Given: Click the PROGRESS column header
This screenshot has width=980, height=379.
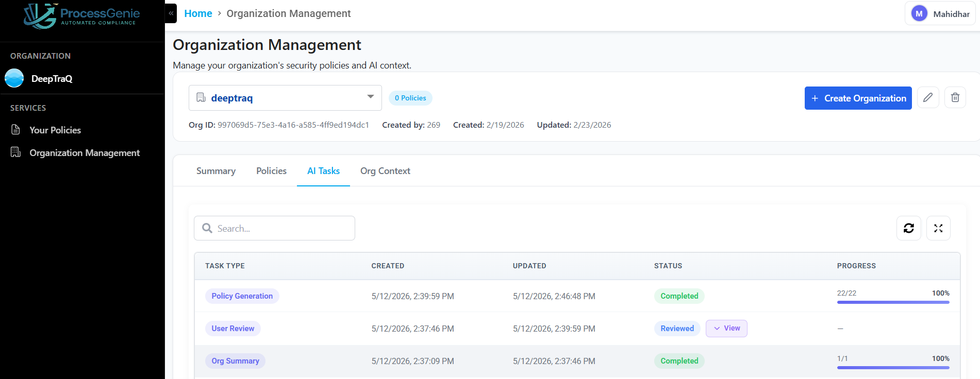Looking at the screenshot, I should (x=856, y=266).
